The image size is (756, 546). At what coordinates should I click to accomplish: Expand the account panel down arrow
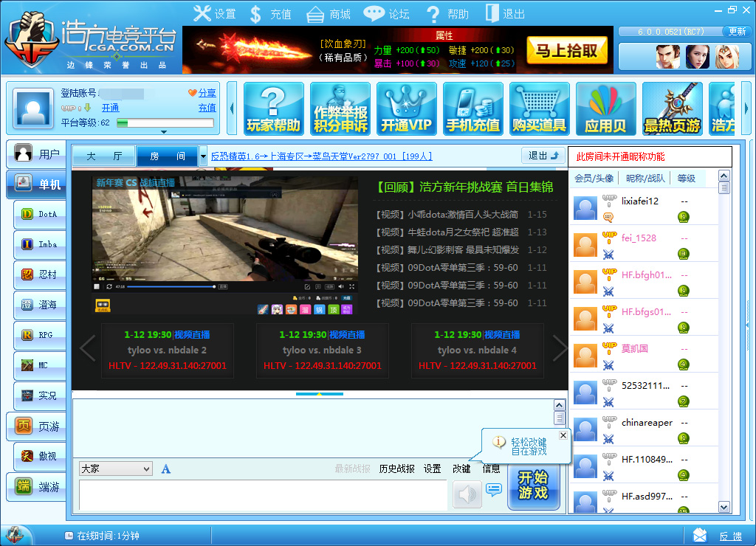click(164, 132)
